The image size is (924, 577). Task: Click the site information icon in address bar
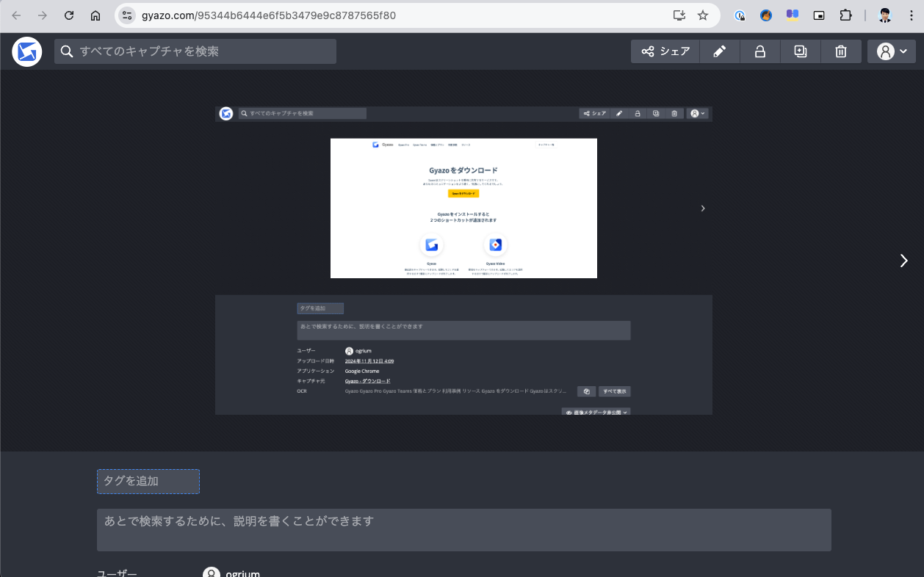tap(127, 15)
